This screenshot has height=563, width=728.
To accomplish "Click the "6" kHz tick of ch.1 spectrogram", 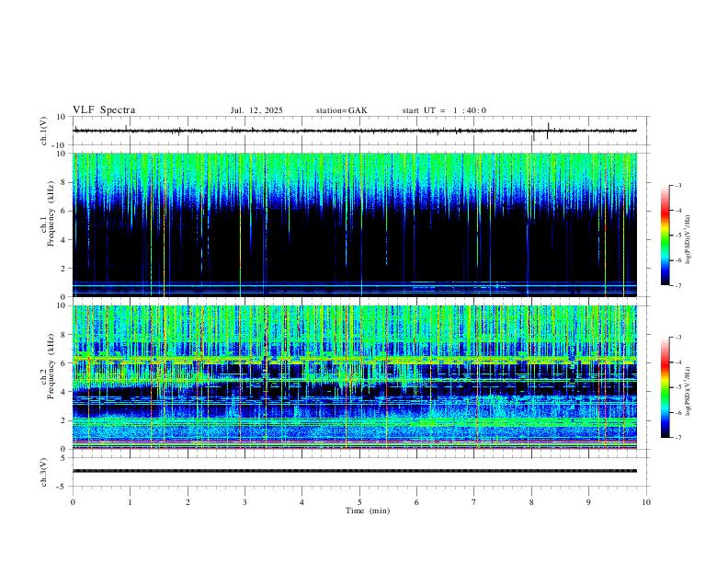I will tap(64, 212).
